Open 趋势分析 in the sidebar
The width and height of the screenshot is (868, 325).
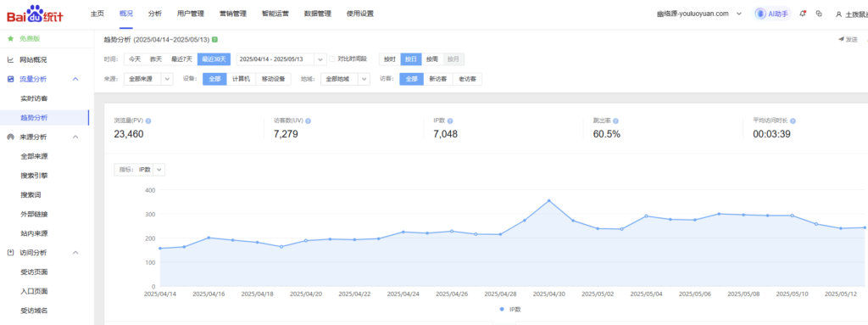(x=34, y=118)
